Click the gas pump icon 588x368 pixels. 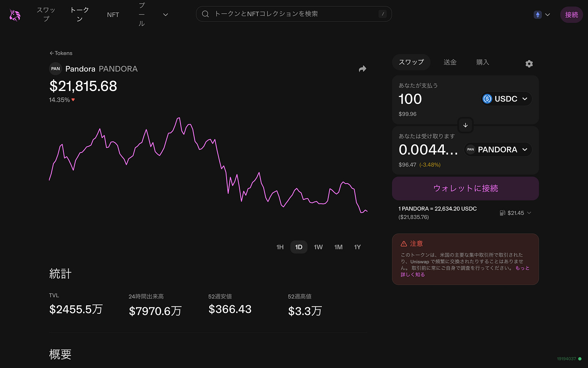(502, 213)
